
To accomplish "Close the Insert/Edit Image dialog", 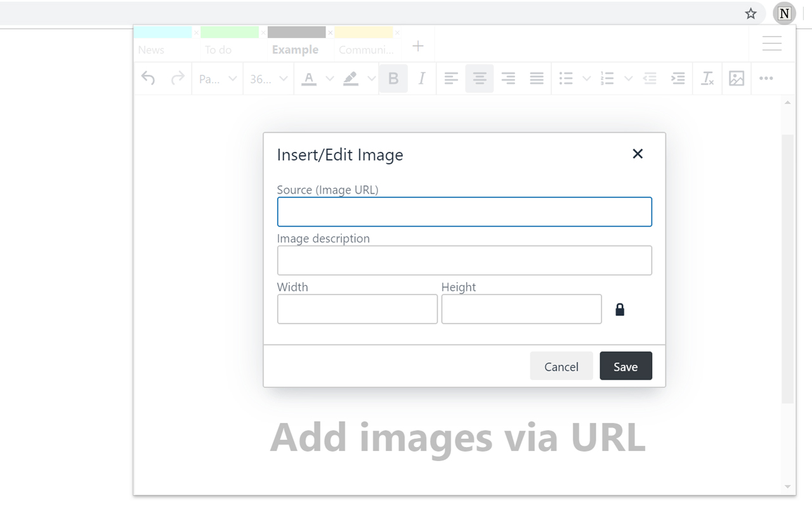I will [638, 154].
